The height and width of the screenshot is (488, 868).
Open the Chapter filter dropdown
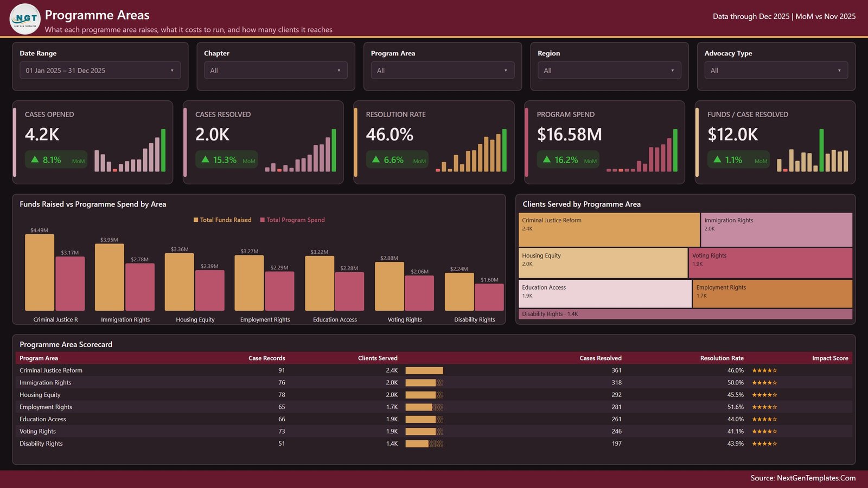[276, 70]
